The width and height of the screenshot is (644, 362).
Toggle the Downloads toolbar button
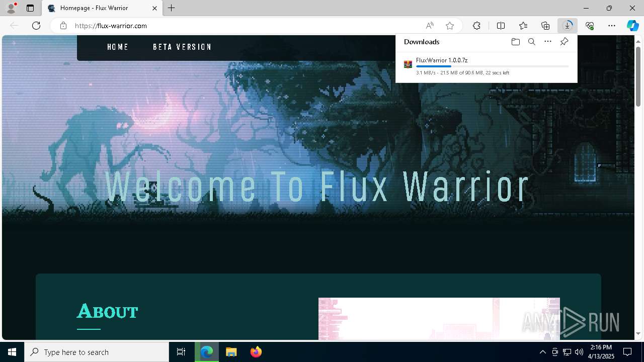coord(568,26)
